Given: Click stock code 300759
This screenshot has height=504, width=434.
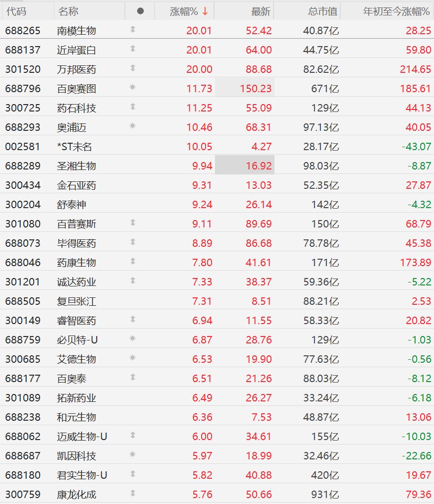Looking at the screenshot, I should 23,495.
